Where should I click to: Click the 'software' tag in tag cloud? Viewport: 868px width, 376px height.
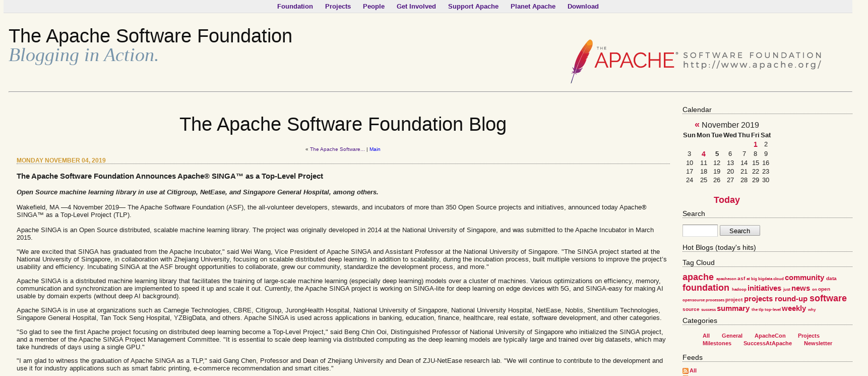click(x=828, y=298)
